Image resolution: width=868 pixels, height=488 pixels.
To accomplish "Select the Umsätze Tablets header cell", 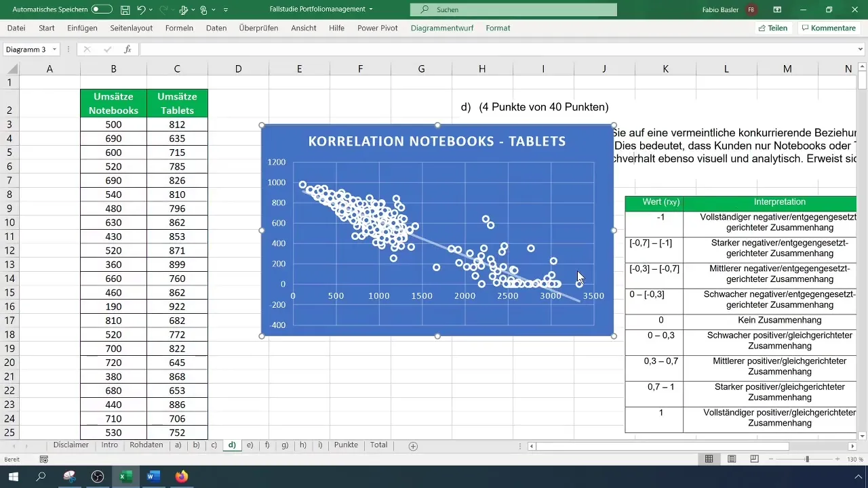I will tap(177, 103).
